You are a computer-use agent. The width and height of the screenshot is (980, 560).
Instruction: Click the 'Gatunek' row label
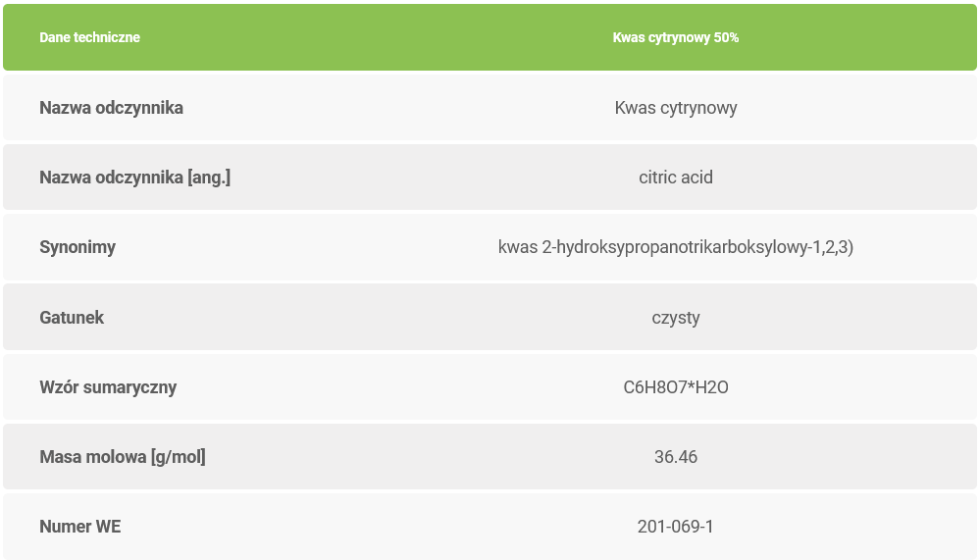pos(72,317)
